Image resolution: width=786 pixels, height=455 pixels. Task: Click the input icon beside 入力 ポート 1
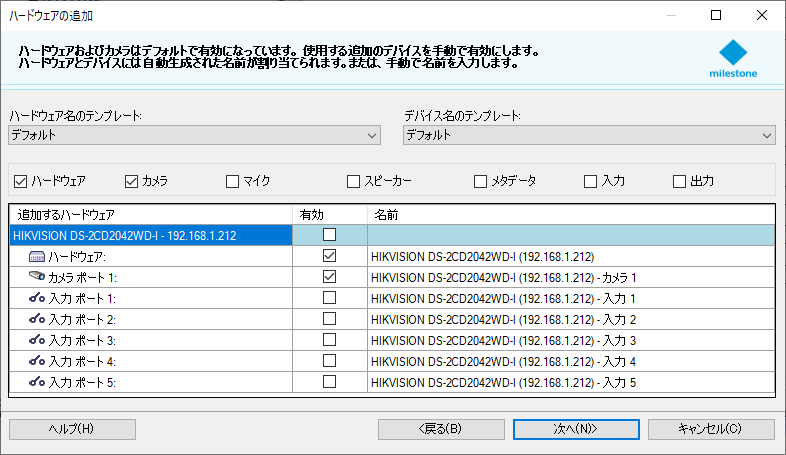(x=37, y=298)
